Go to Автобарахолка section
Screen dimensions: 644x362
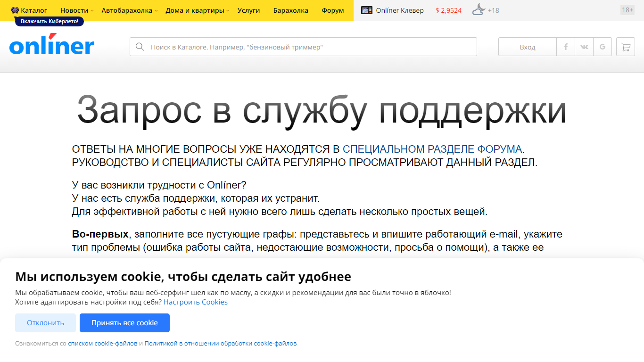[x=127, y=10]
